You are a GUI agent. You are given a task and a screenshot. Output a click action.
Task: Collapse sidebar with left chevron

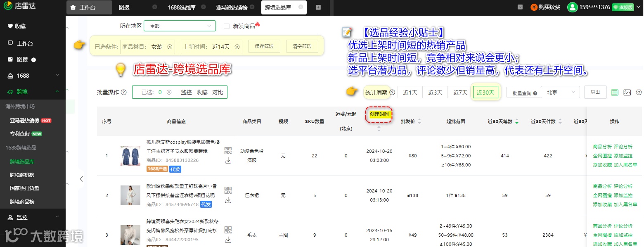pyautogui.click(x=81, y=179)
